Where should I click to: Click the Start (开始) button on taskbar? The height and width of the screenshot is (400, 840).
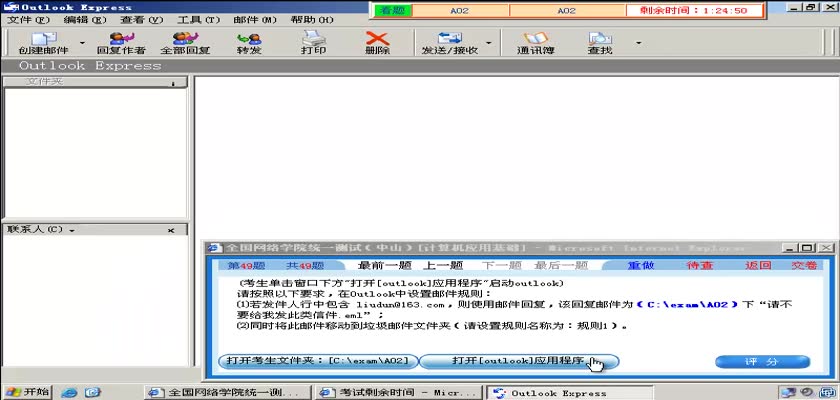(x=27, y=392)
